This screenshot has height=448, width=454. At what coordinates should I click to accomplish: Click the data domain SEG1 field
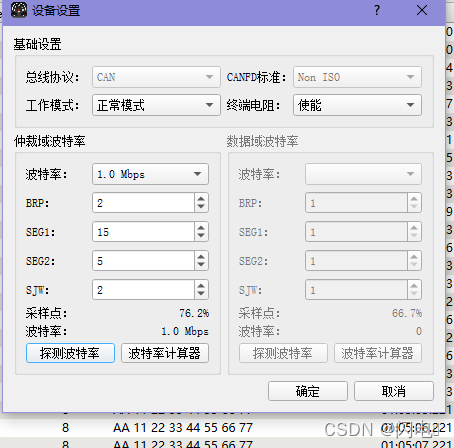point(356,232)
